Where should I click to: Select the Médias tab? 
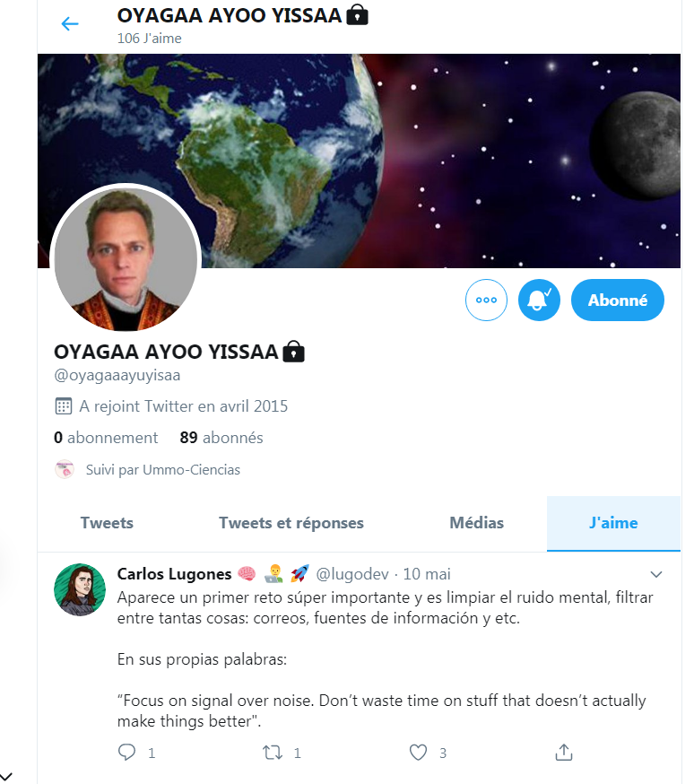pyautogui.click(x=477, y=523)
